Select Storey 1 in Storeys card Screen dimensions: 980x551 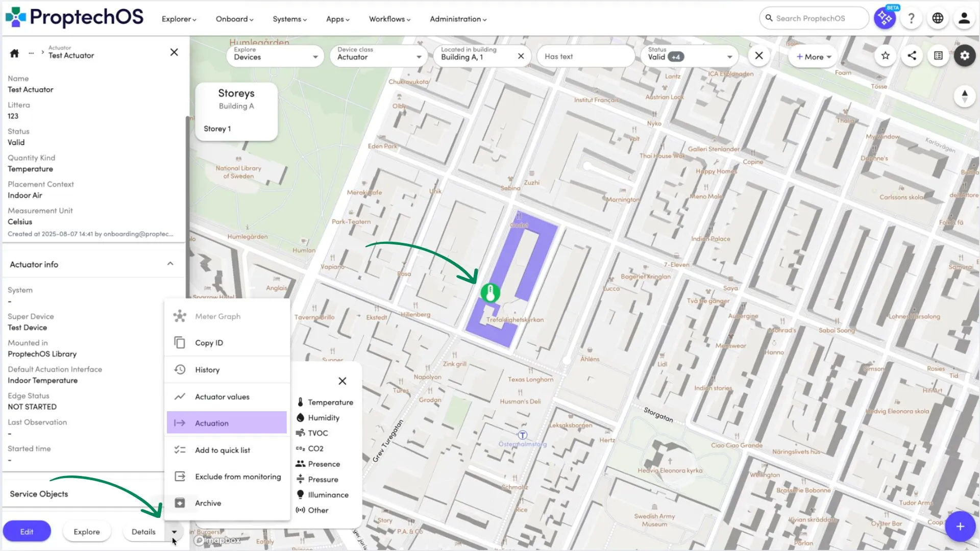point(217,129)
